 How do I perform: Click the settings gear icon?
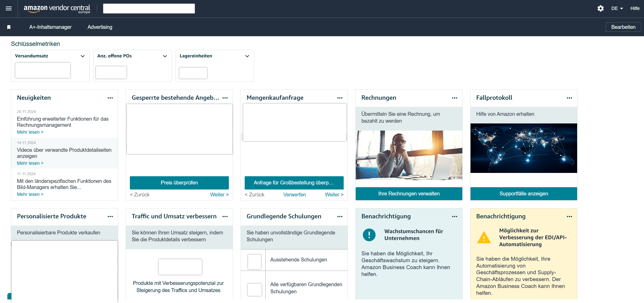(x=600, y=8)
